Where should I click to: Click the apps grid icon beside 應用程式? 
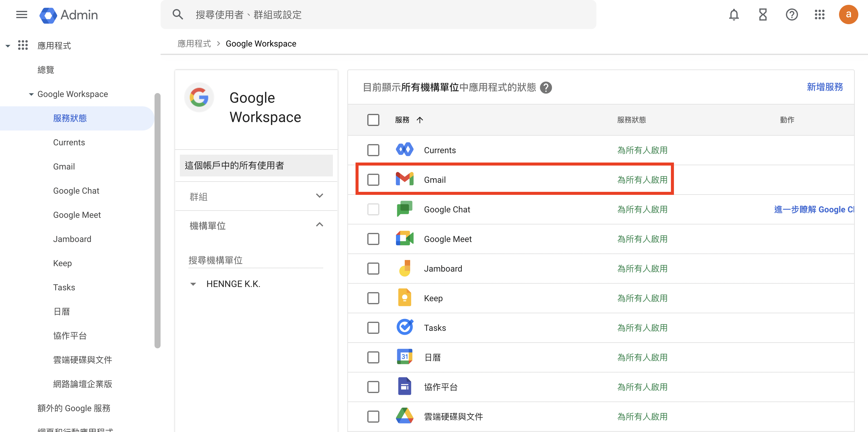[x=23, y=45]
